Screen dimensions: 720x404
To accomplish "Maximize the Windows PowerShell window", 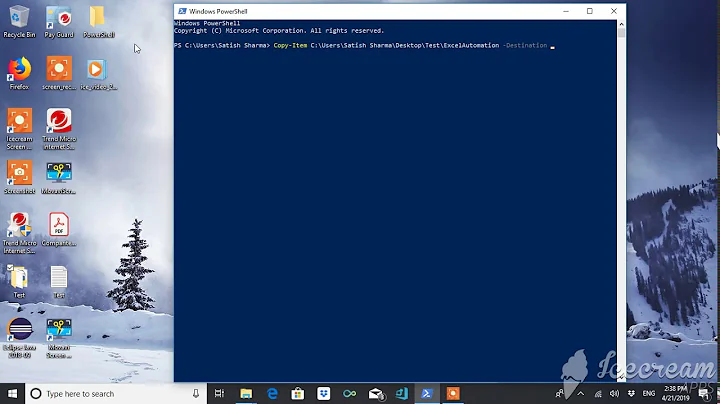I will pyautogui.click(x=589, y=11).
